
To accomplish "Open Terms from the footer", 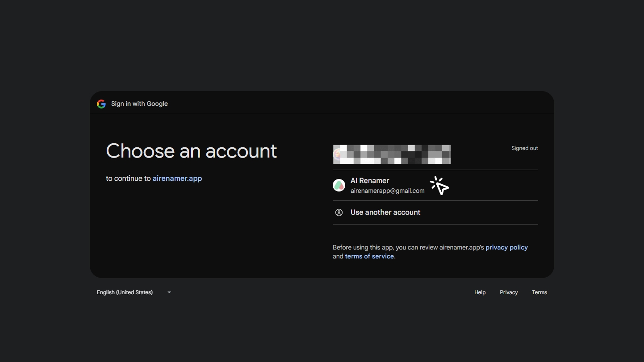I will coord(539,292).
